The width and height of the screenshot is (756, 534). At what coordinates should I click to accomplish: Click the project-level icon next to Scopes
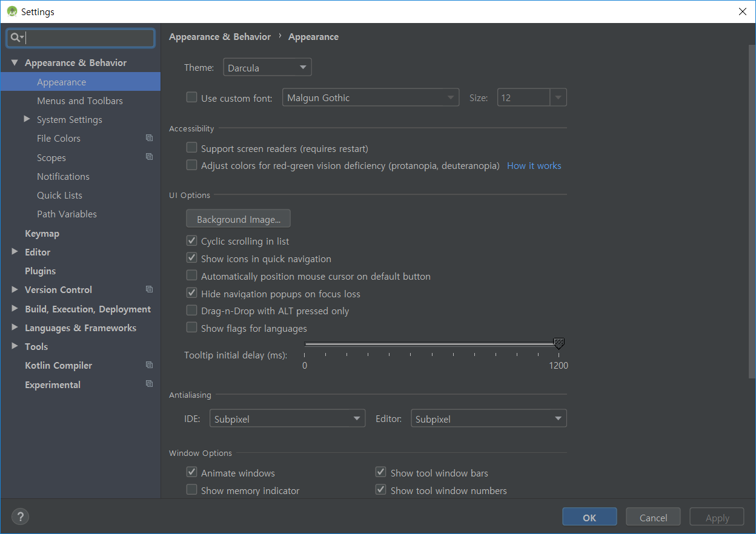coord(149,157)
